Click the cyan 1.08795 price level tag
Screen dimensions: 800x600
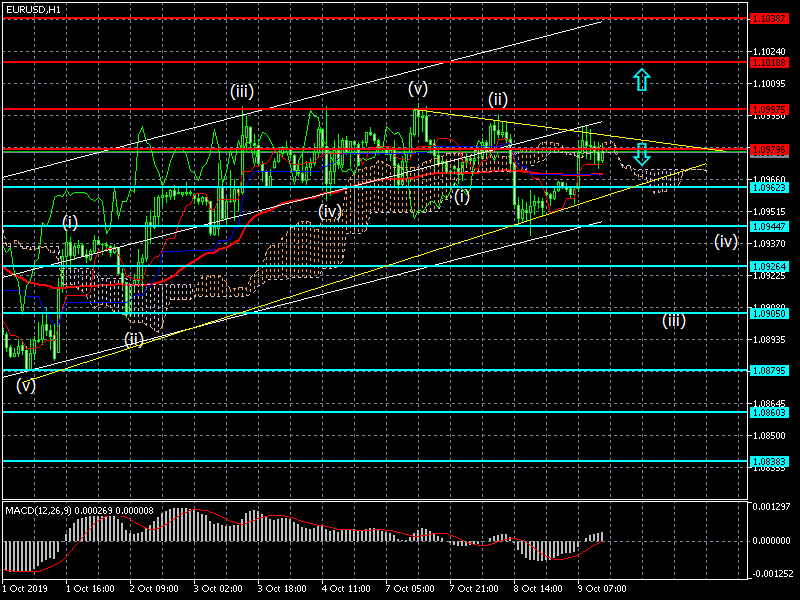click(x=769, y=370)
